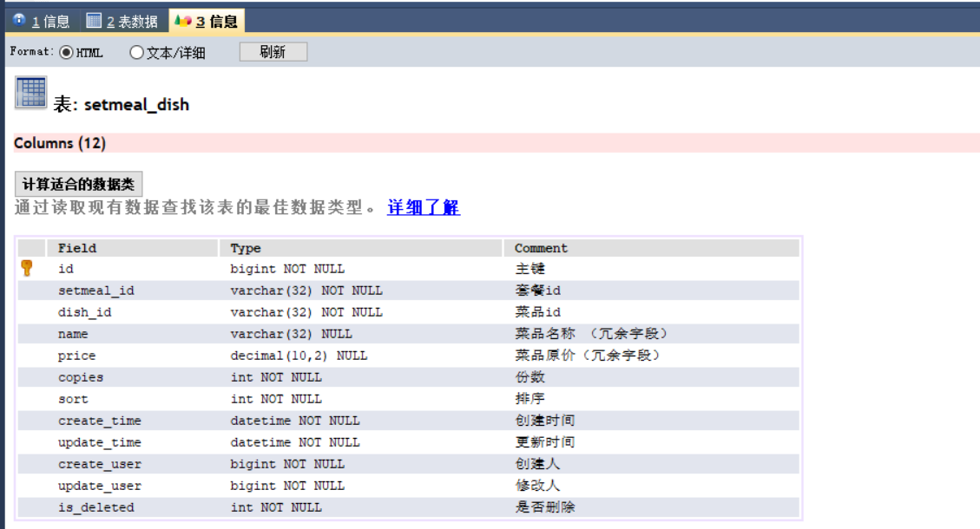Click the Comment column header
The image size is (980, 529).
click(x=651, y=248)
